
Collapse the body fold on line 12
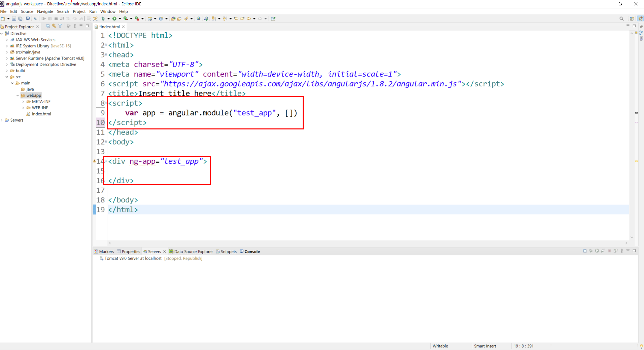pyautogui.click(x=106, y=142)
